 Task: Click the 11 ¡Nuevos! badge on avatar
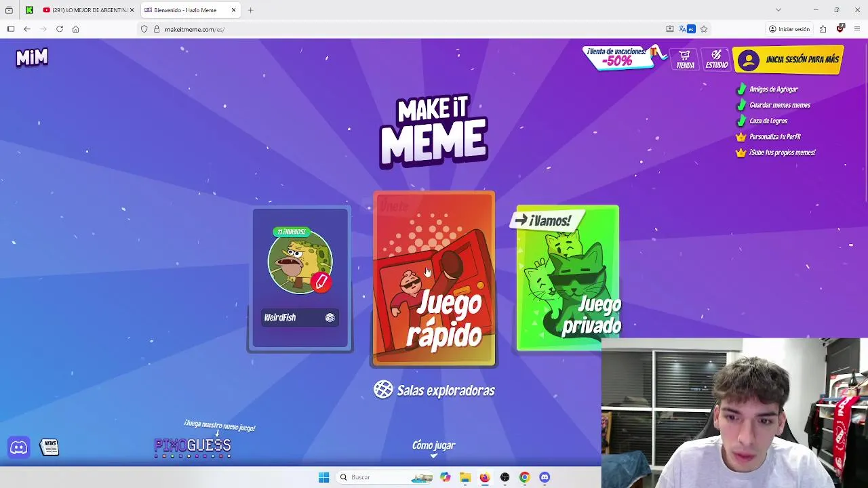(291, 232)
